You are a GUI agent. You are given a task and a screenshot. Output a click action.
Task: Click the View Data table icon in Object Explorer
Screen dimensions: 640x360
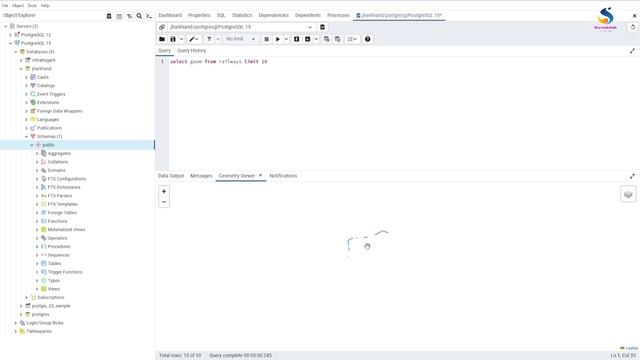point(119,16)
